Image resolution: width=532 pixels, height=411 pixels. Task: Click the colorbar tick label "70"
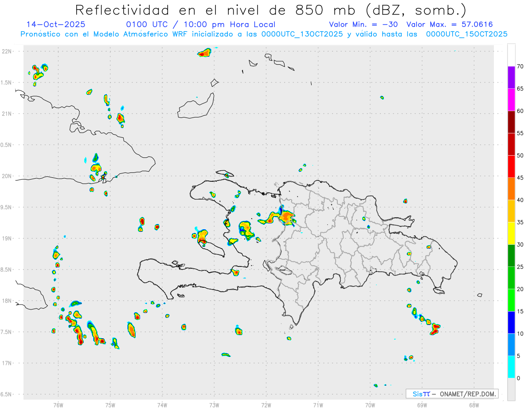pyautogui.click(x=520, y=67)
